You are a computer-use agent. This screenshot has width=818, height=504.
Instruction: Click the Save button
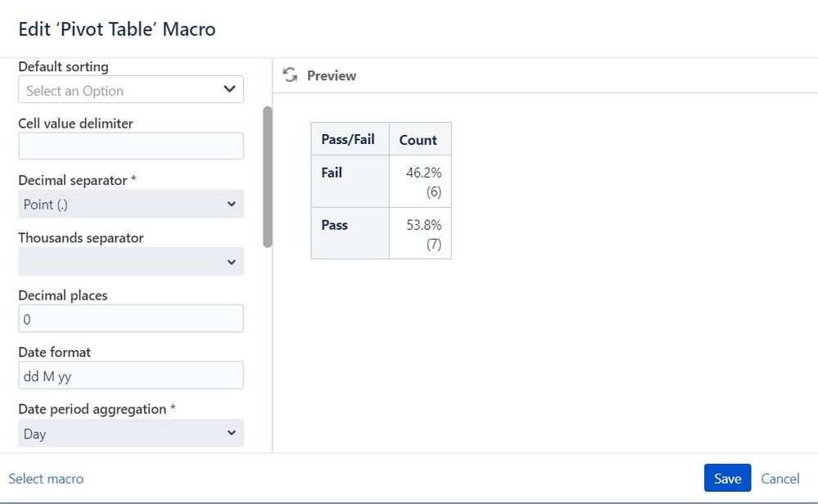coord(727,478)
